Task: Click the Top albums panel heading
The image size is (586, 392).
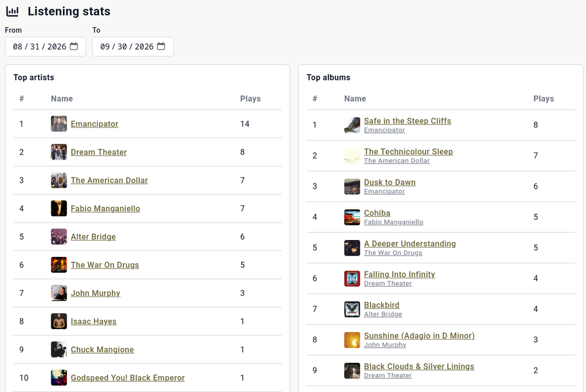Action: tap(329, 77)
